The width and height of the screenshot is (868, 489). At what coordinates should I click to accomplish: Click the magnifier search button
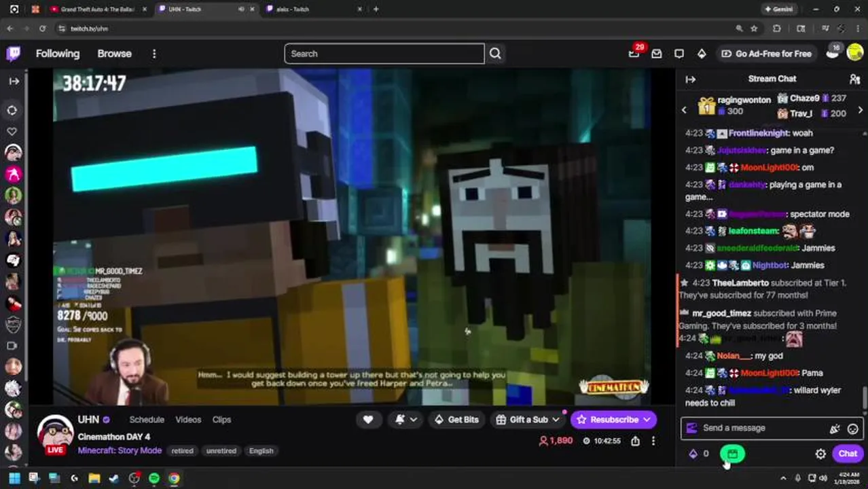(x=495, y=54)
